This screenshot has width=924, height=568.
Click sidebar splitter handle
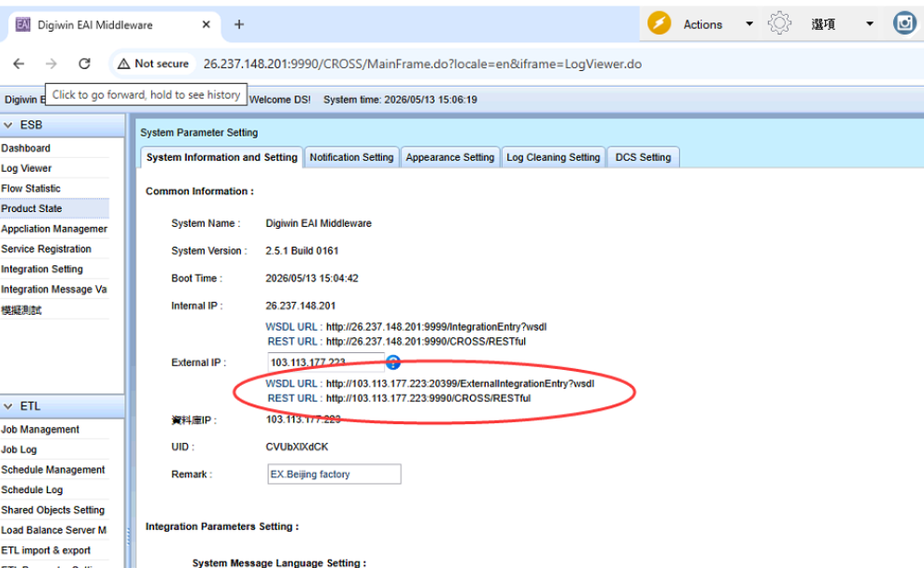(x=128, y=535)
